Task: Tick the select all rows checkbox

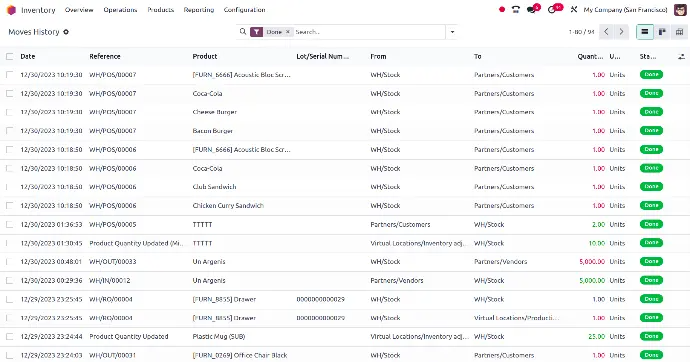Action: [x=10, y=56]
